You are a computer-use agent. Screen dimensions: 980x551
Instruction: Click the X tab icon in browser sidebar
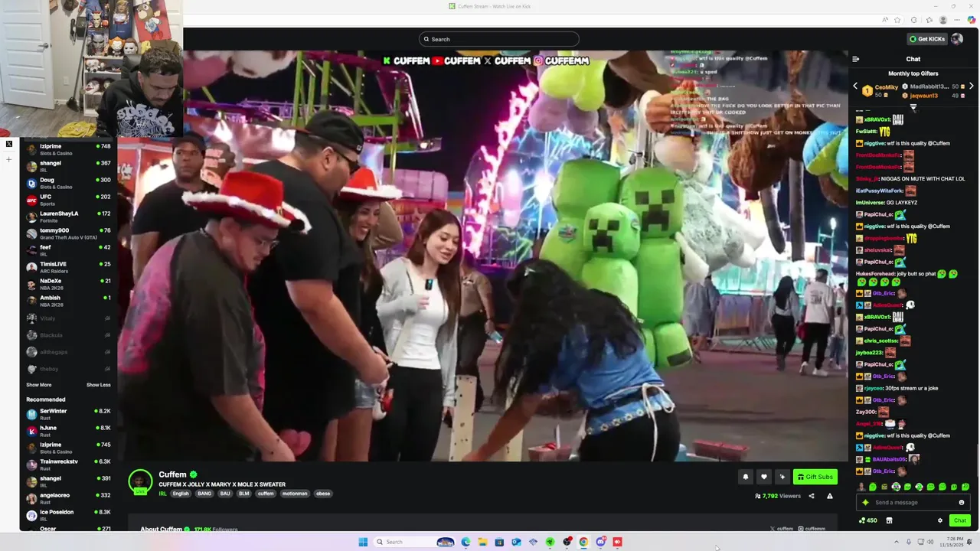[9, 144]
